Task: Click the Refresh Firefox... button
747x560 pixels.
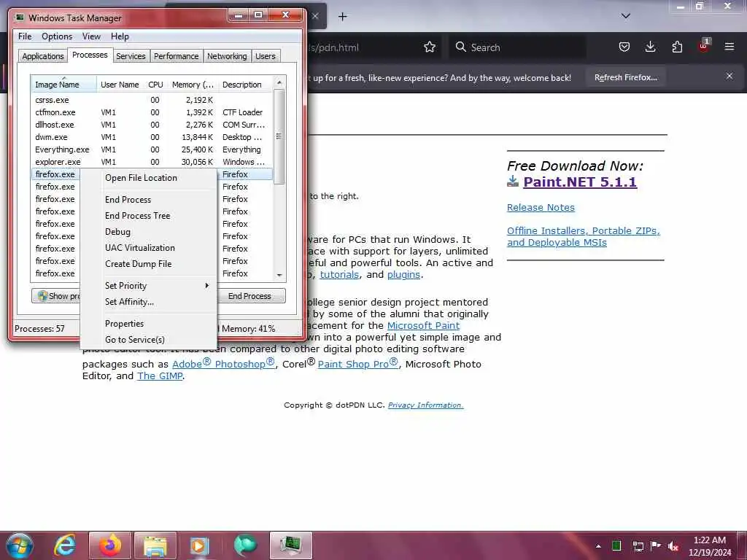Action: (x=625, y=77)
